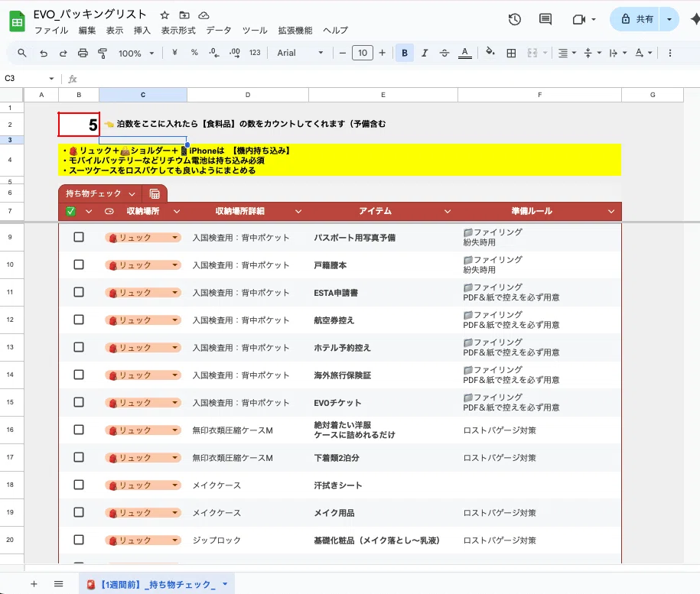Viewport: 700px width, 594px height.
Task: Select the cell containing 5
Action: [79, 124]
